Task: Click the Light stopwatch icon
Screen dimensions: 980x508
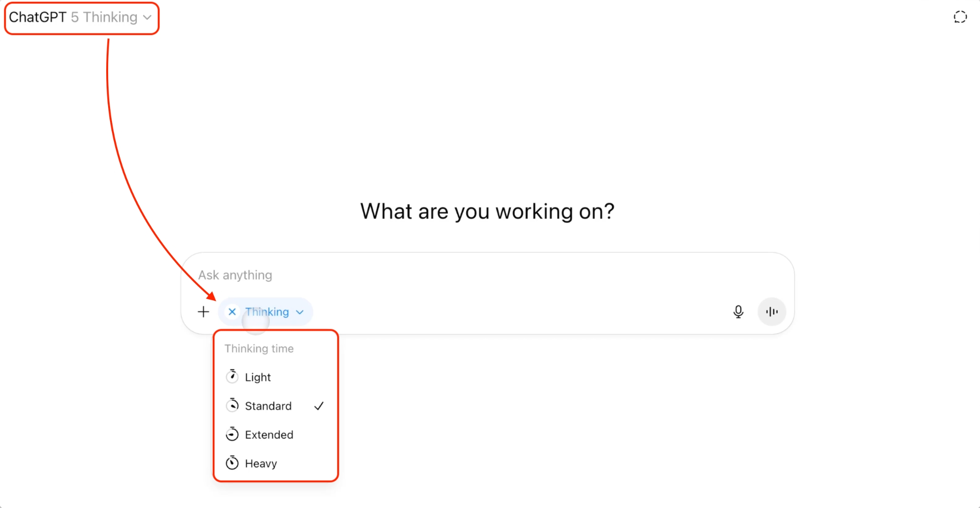Action: (x=232, y=376)
